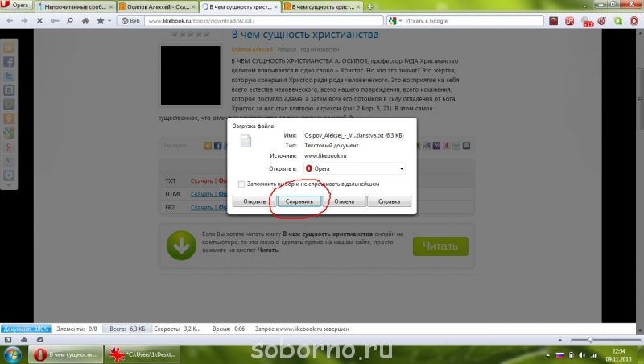Click the 'Сохранить' button in the dialog
Viewport: 644px width, 364px height.
(299, 201)
